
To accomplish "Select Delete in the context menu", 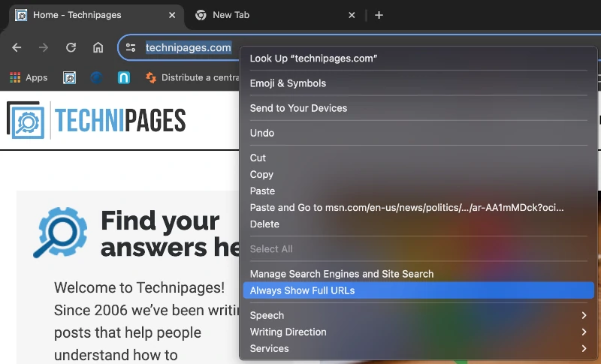I will click(x=418, y=224).
